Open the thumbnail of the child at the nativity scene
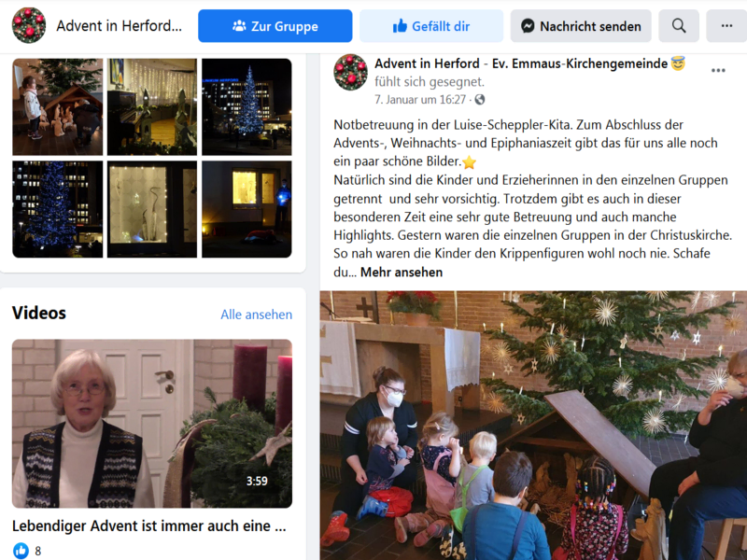The height and width of the screenshot is (560, 747). tap(58, 106)
